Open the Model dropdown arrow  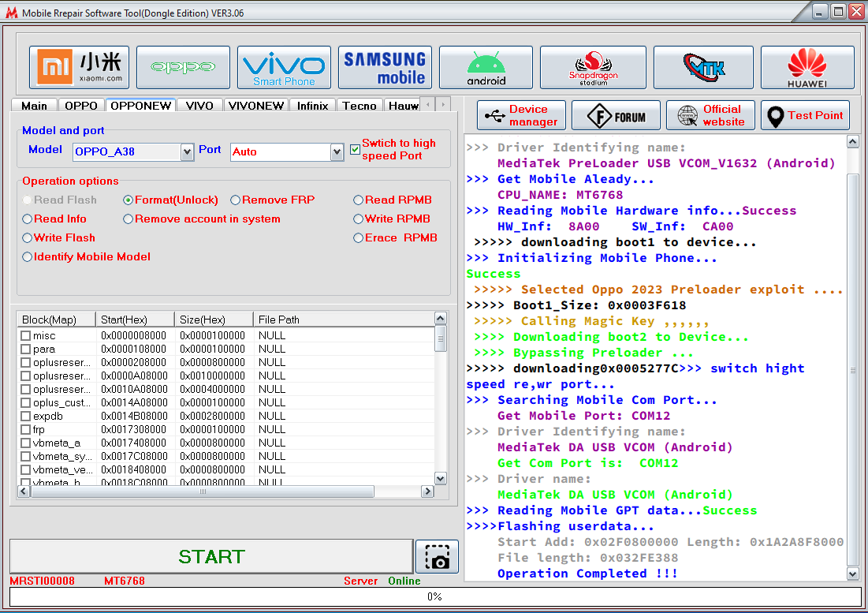[187, 151]
